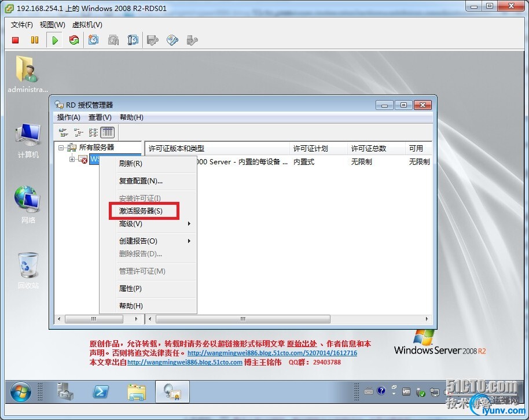Open the 虚拟机(V) menu
The height and width of the screenshot is (420, 529).
pos(87,25)
